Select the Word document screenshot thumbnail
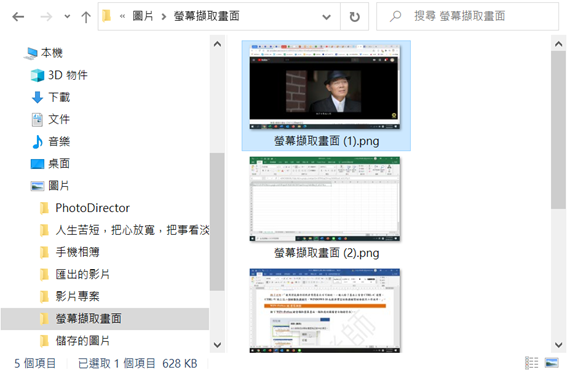Image resolution: width=567 pixels, height=375 pixels. coord(325,311)
